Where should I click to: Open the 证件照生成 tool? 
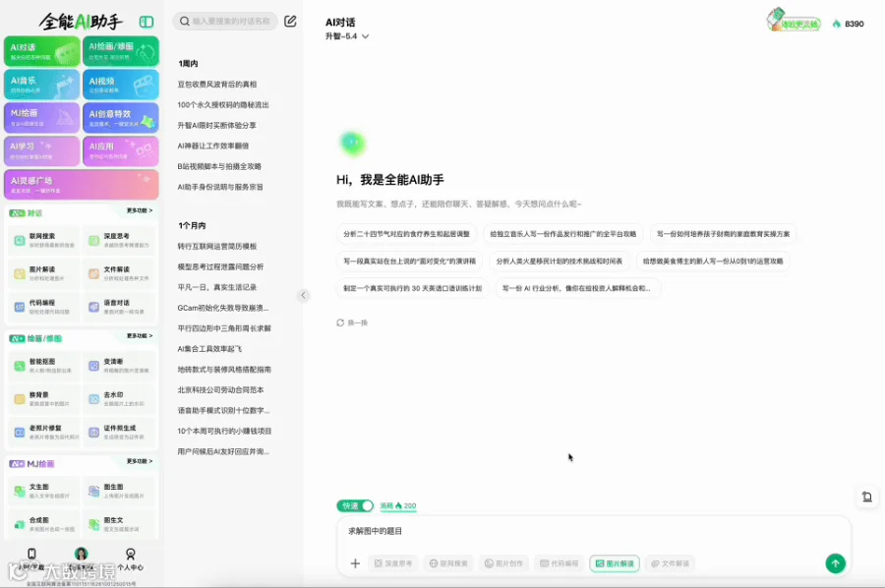[x=119, y=433]
